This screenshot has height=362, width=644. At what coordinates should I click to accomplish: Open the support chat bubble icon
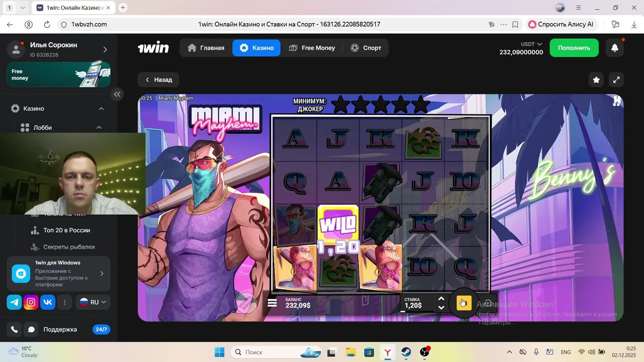[x=31, y=329]
